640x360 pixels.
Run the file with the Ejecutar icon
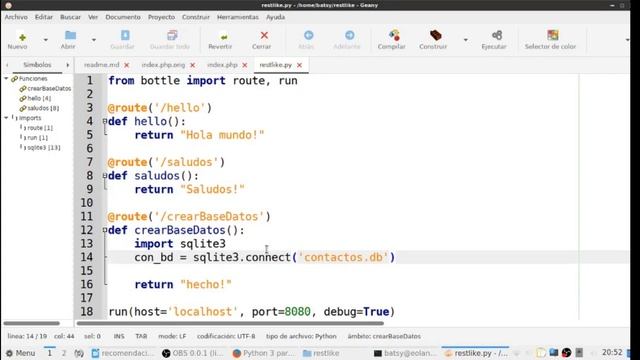(497, 36)
